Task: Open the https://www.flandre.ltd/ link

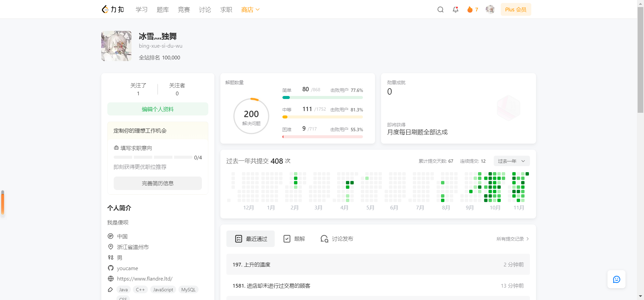Action: pyautogui.click(x=145, y=279)
